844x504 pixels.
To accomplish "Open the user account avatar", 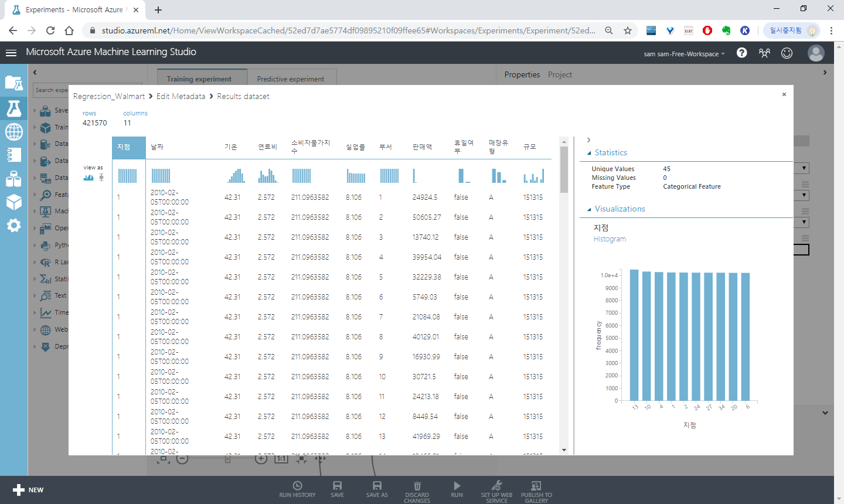I will point(816,53).
